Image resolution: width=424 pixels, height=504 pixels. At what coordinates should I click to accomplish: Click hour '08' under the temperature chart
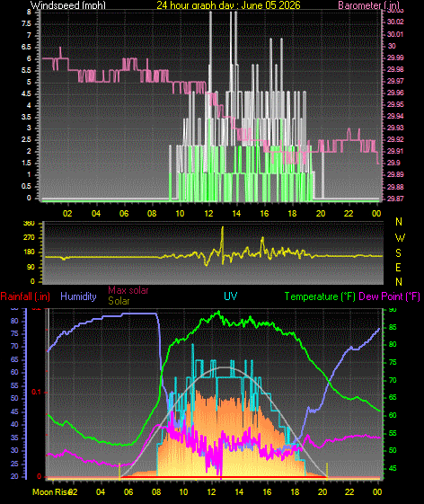[x=156, y=492]
